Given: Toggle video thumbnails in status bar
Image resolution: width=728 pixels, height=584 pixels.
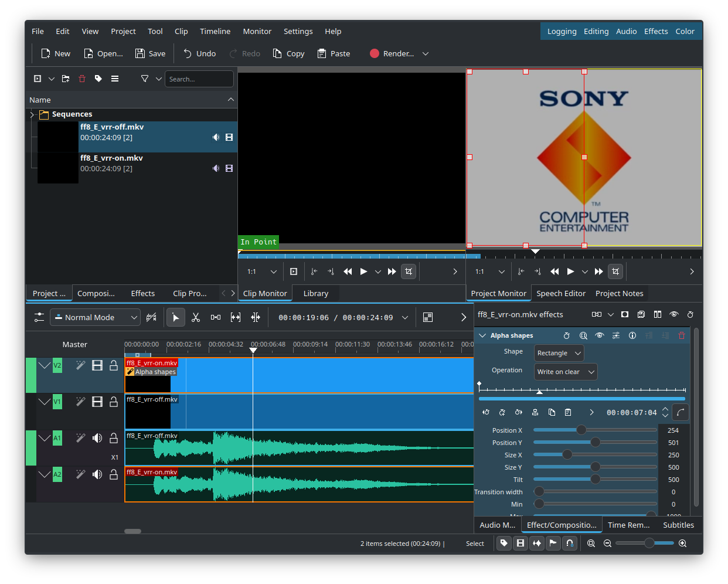Looking at the screenshot, I should tap(521, 544).
